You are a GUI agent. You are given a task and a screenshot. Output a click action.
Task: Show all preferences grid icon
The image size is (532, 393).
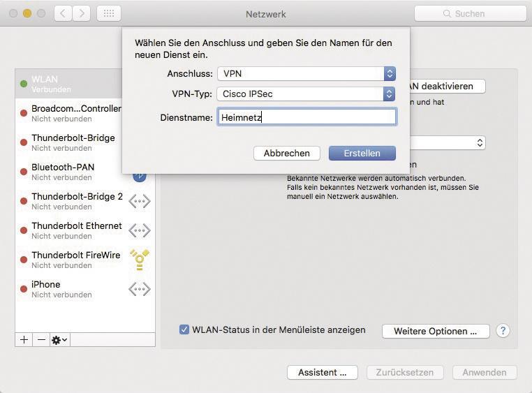(109, 13)
